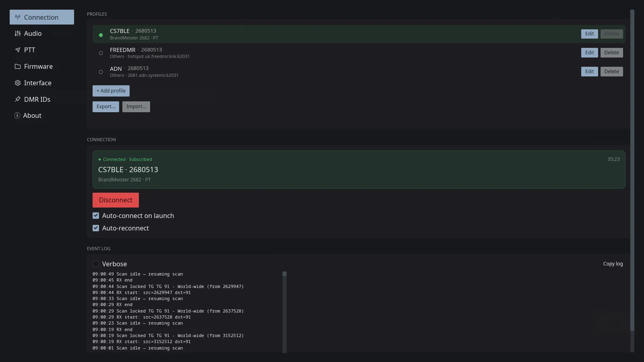Click 'BrandMeister 2682 · PT' under connection heading
The height and width of the screenshot is (362, 644).
click(x=124, y=180)
